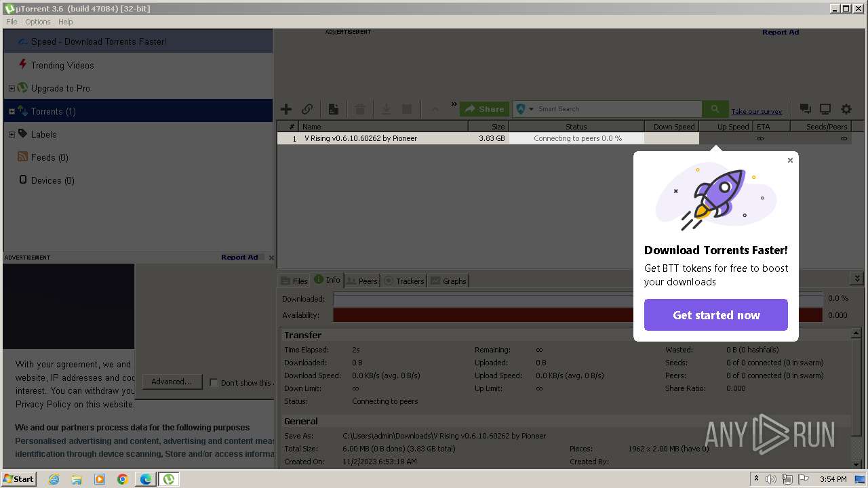The height and width of the screenshot is (488, 868).
Task: Click Report Ad link above torrent list
Action: pyautogui.click(x=781, y=33)
